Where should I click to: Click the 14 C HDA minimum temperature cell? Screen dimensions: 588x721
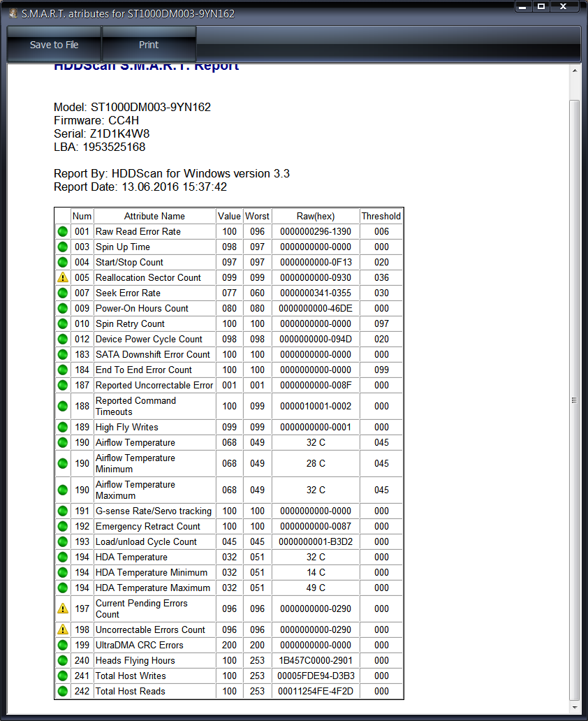point(316,572)
